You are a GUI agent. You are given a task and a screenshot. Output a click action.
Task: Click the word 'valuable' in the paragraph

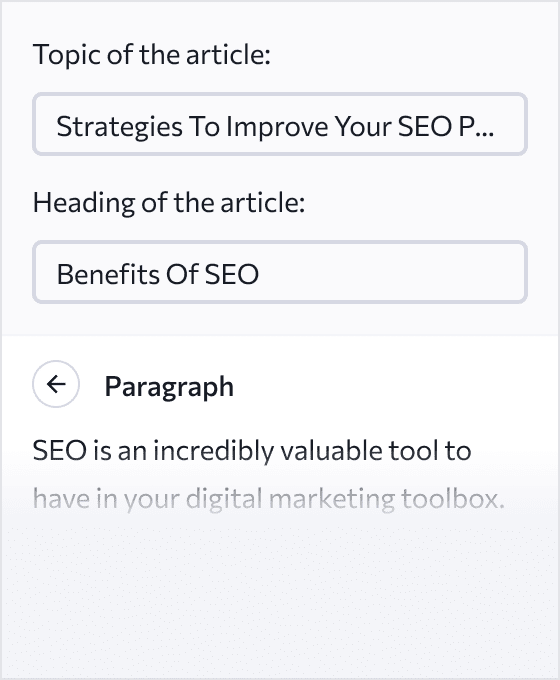[x=331, y=450]
